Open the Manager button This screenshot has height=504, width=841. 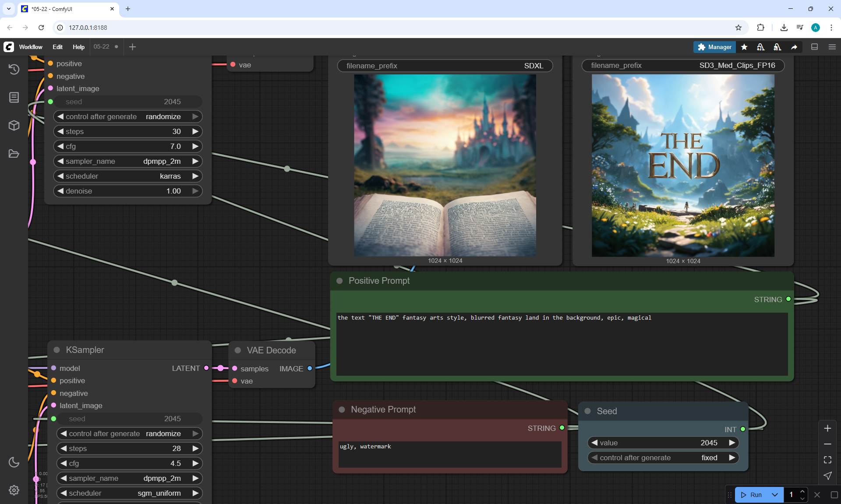coord(714,47)
